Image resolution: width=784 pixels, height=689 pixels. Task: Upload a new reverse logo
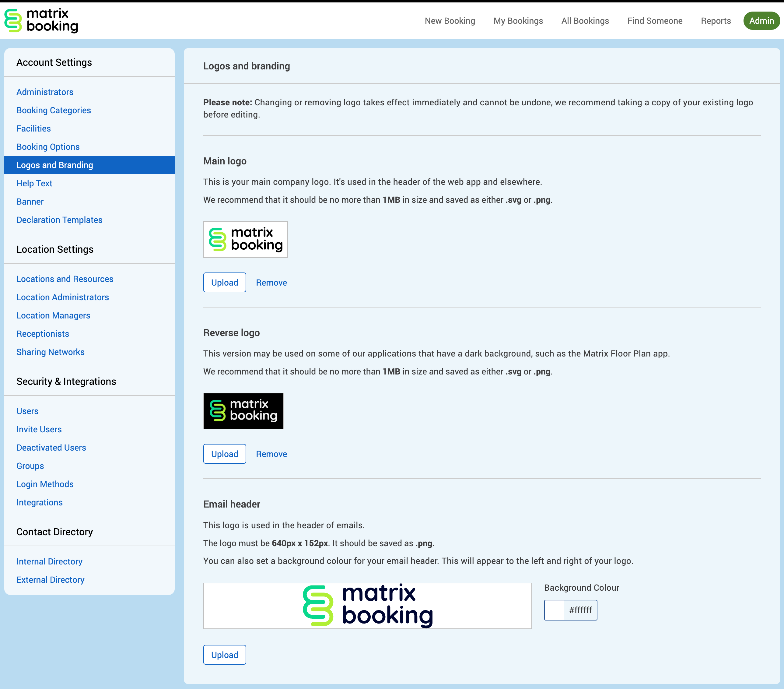point(224,454)
